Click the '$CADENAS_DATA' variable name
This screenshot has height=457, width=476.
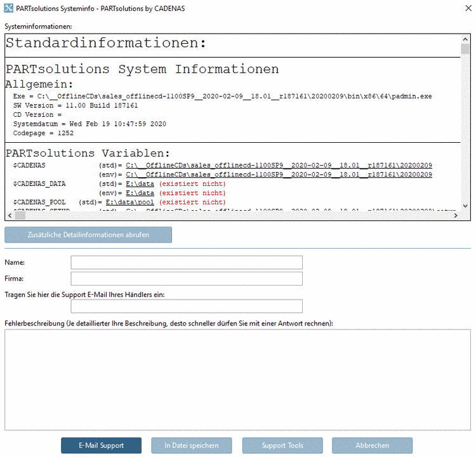39,183
